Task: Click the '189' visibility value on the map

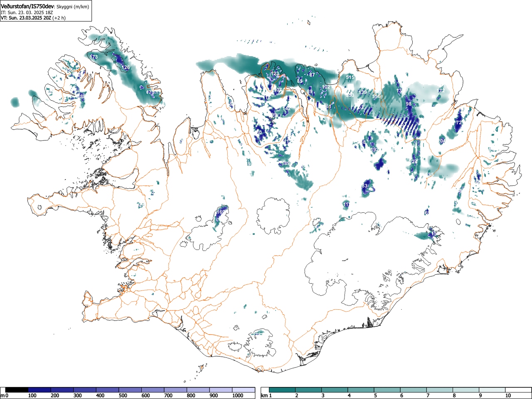Action: click(x=286, y=164)
